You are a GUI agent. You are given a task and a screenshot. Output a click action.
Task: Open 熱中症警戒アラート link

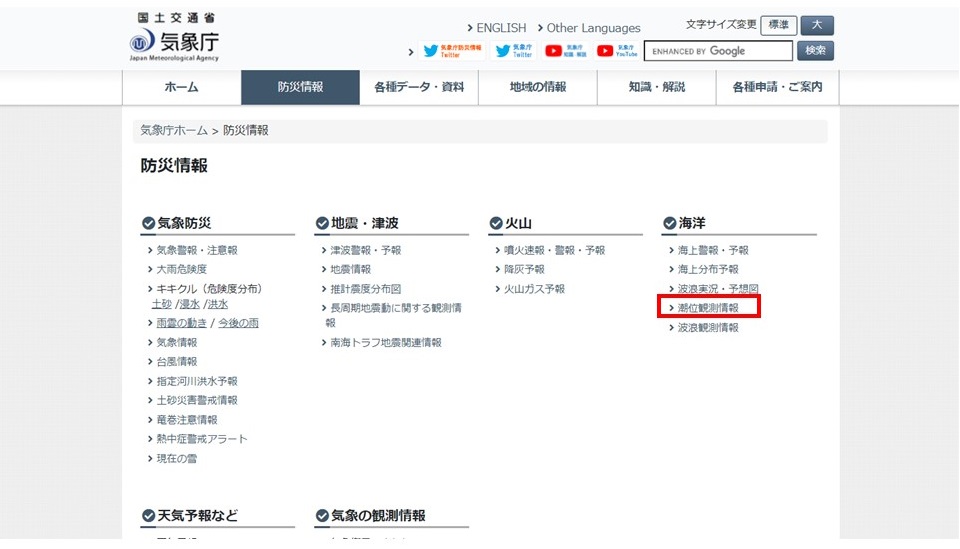pyautogui.click(x=201, y=439)
